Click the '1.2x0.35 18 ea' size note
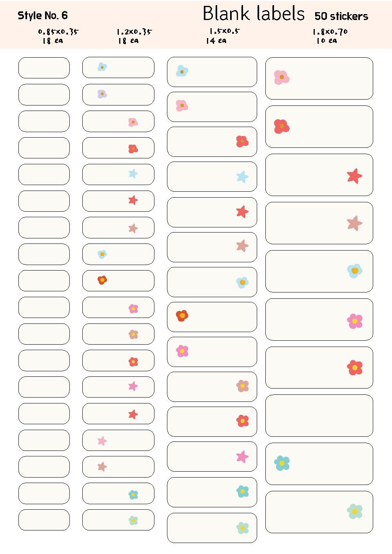Viewport: 392px width, 554px height. (x=134, y=36)
